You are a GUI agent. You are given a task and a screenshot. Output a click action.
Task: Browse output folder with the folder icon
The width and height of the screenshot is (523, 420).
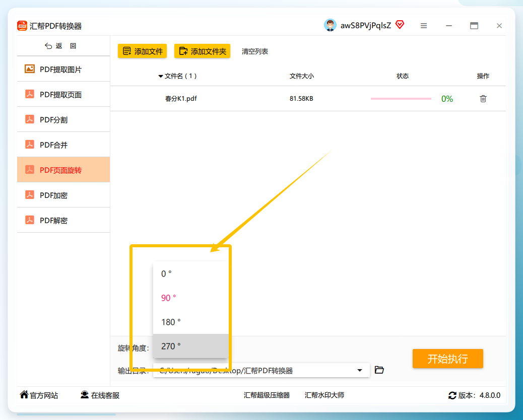(x=379, y=370)
